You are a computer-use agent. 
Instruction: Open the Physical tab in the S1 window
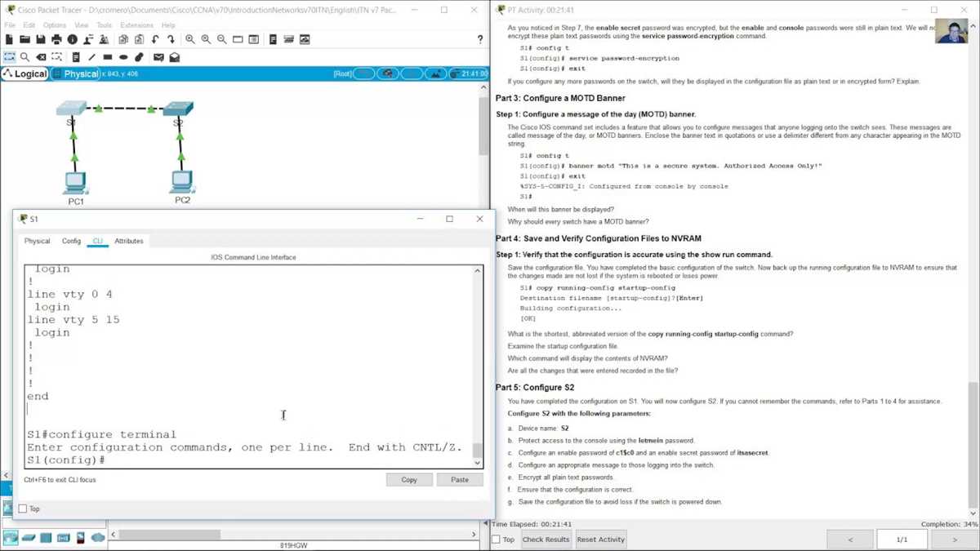pos(37,241)
